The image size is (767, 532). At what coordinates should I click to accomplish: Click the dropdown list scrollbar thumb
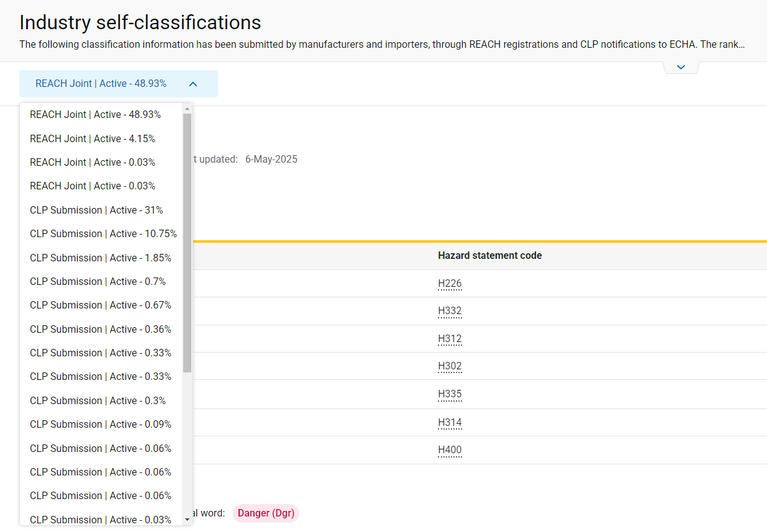click(187, 242)
